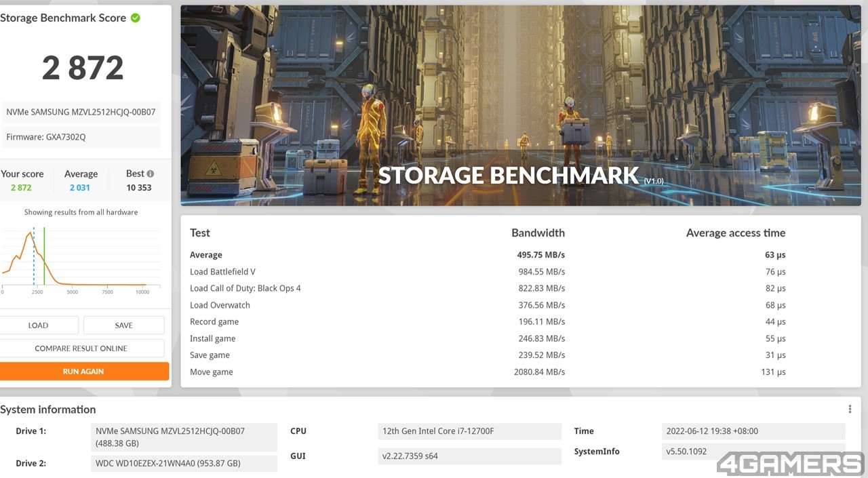Viewport: 868px width, 478px height.
Task: Click the 2080.84 MB/s bandwidth value
Action: (x=539, y=372)
